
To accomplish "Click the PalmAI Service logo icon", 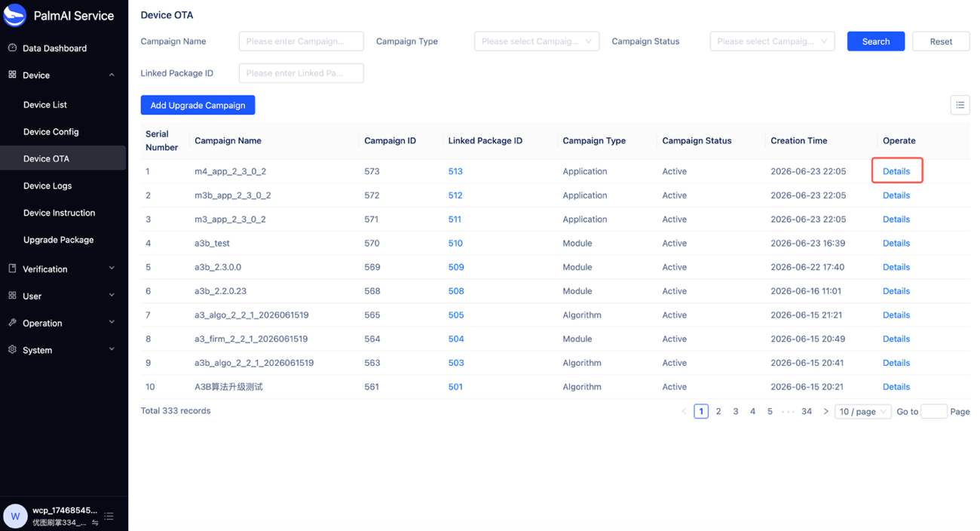I will pyautogui.click(x=15, y=15).
